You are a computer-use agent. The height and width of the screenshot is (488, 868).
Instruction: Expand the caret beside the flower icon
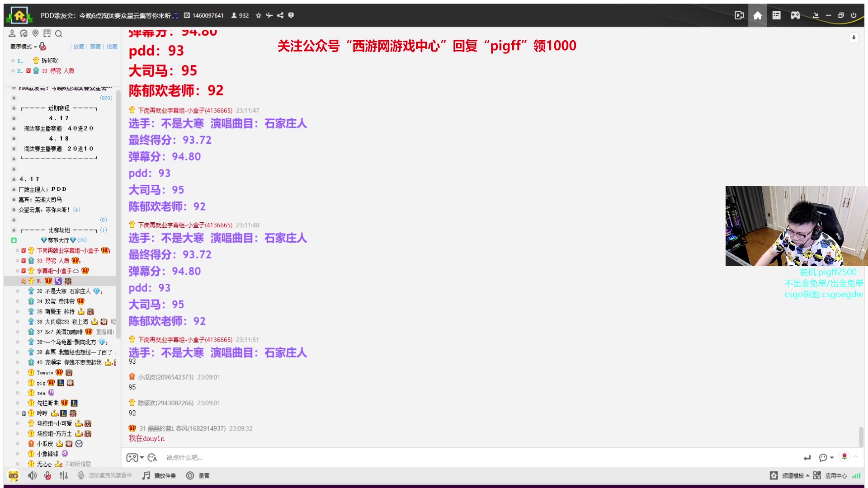[855, 456]
